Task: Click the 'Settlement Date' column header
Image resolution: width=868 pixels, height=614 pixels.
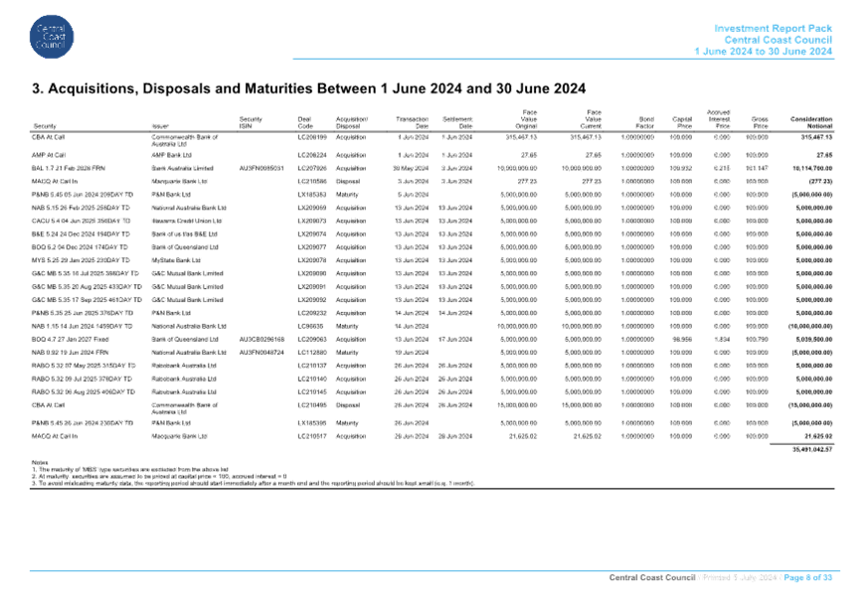Action: point(457,123)
